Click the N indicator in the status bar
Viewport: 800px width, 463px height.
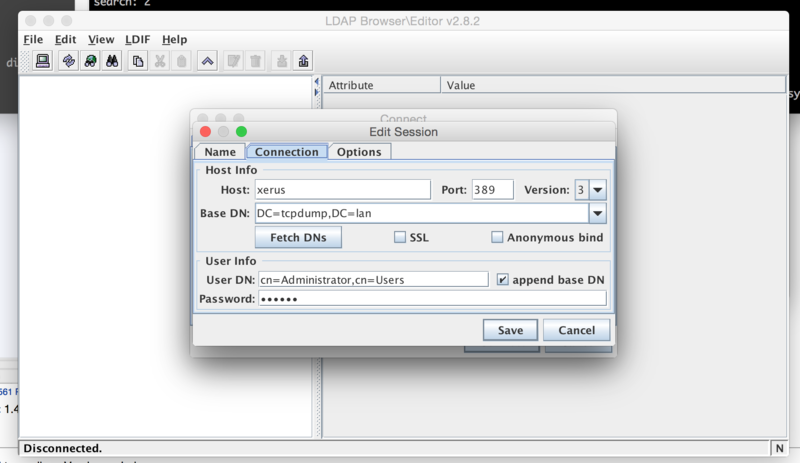tap(779, 448)
